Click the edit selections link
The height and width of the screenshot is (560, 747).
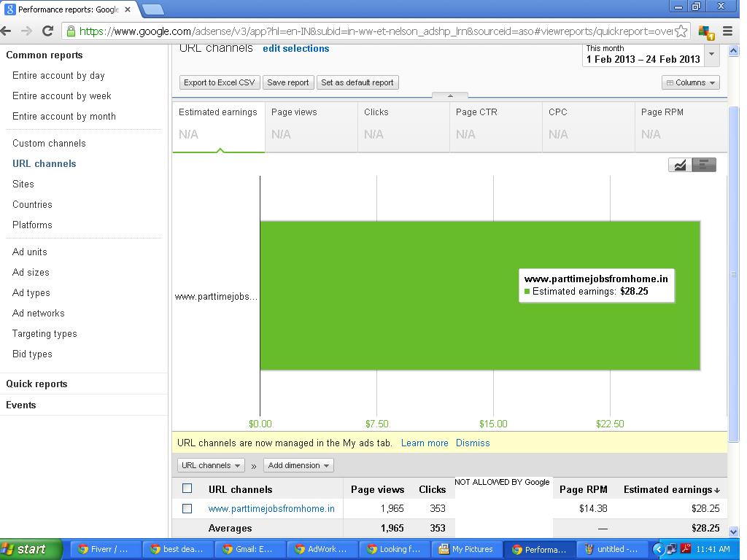point(296,49)
